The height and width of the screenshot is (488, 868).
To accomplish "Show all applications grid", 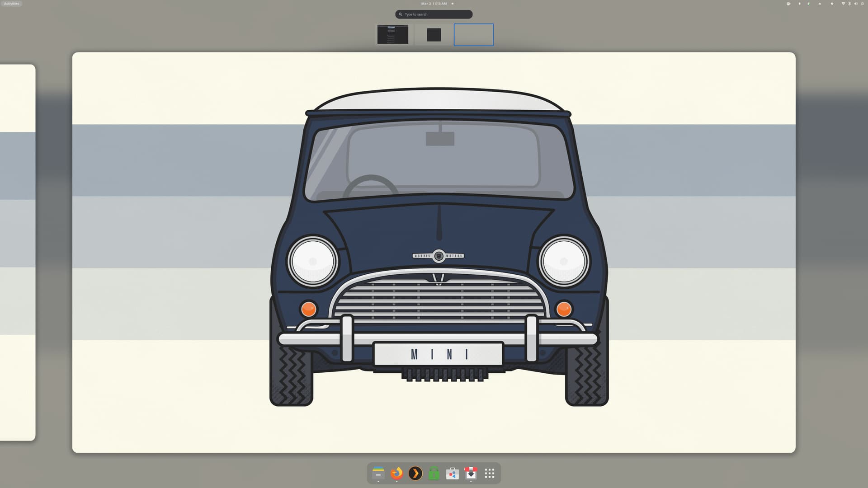I will point(490,473).
